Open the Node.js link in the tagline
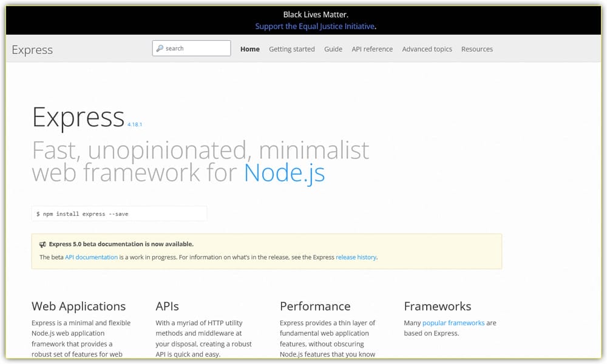 coord(285,172)
